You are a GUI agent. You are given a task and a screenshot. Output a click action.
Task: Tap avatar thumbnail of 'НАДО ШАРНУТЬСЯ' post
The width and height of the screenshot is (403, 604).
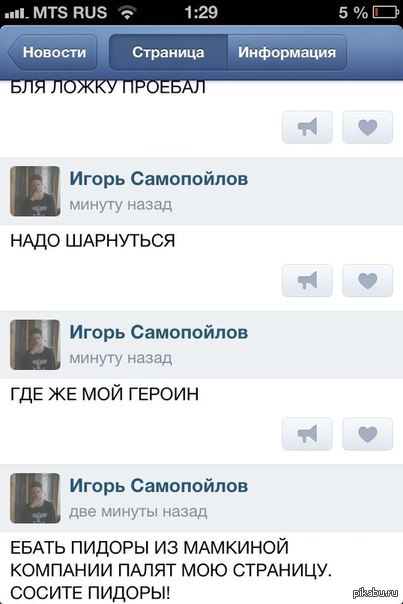35,191
